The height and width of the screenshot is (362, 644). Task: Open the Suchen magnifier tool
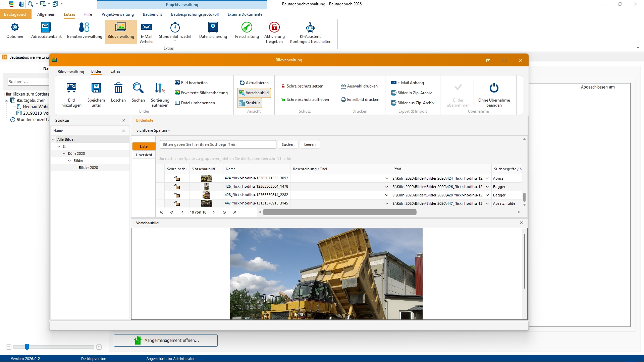point(138,88)
